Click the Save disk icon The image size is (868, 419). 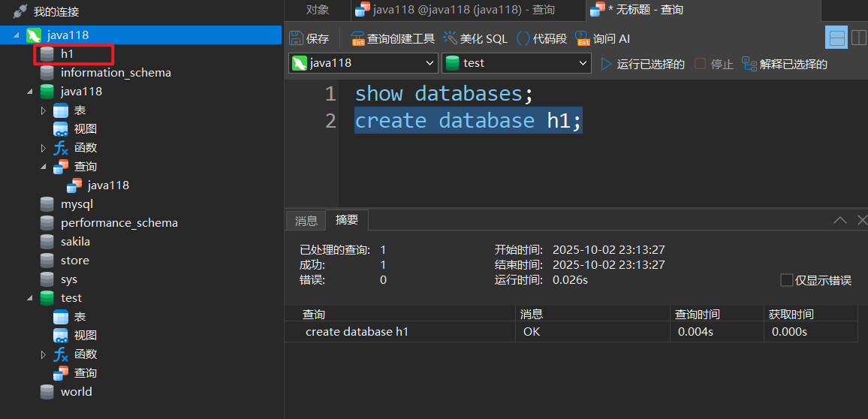click(296, 38)
